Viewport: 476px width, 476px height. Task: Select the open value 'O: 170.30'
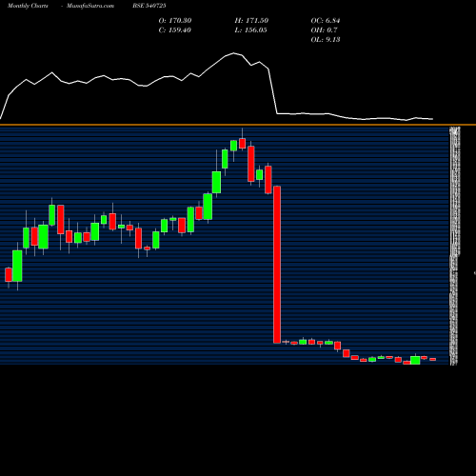pos(175,21)
